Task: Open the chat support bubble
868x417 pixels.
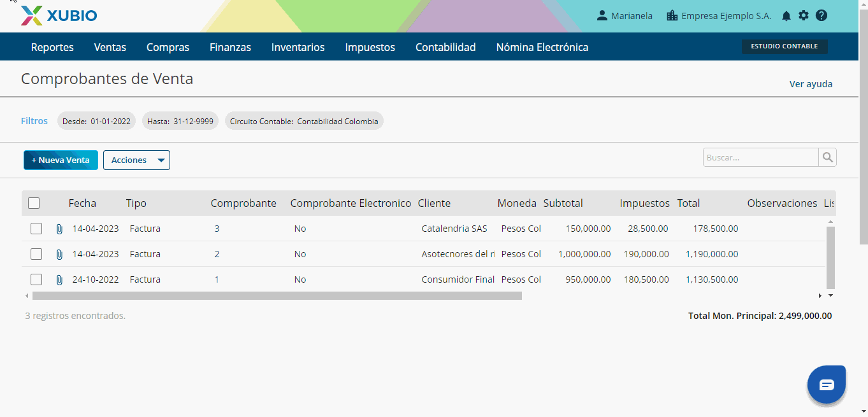Action: (x=827, y=385)
